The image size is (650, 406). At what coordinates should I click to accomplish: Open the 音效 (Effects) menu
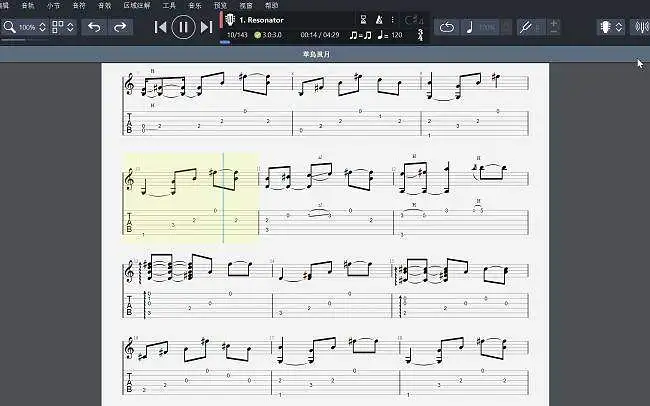point(104,5)
